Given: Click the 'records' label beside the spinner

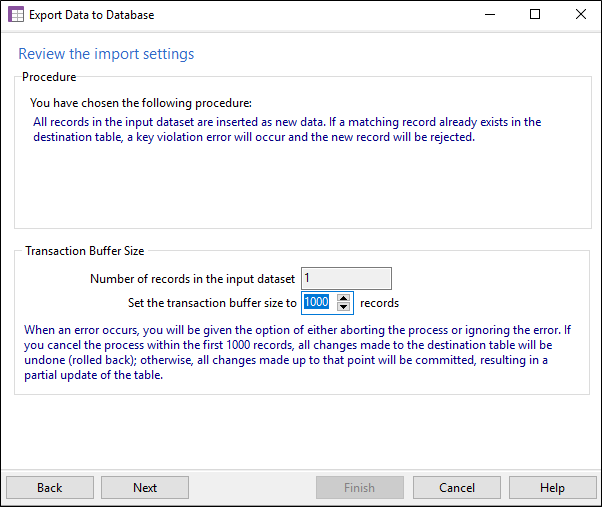Looking at the screenshot, I should (x=379, y=303).
